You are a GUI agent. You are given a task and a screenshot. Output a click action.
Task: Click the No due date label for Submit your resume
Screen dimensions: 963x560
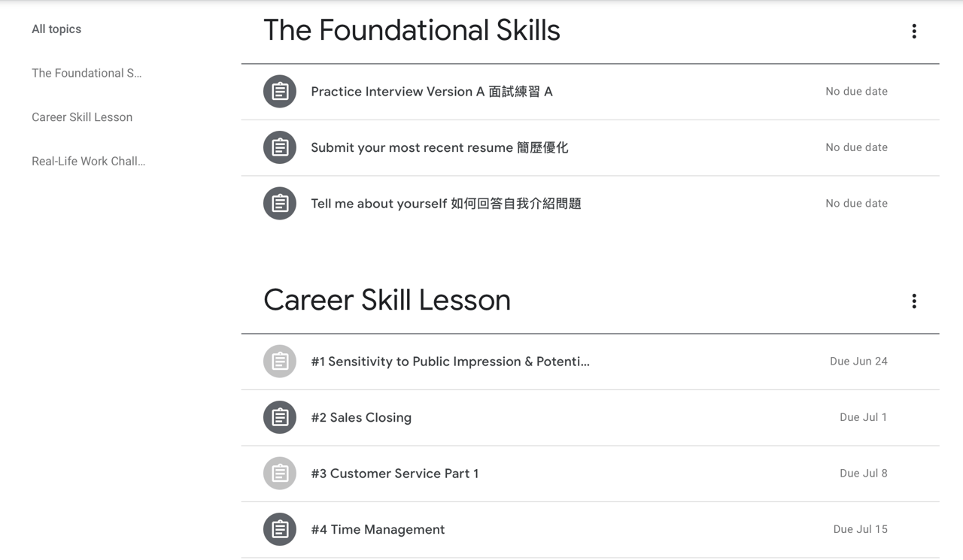click(x=856, y=147)
